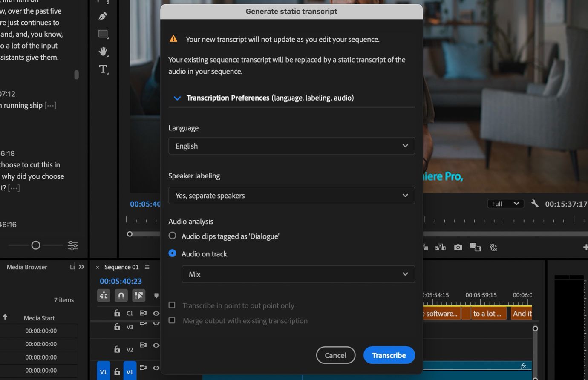Screen dimensions: 588x380
Task: Click the Export Frame camera icon
Action: tap(458, 247)
